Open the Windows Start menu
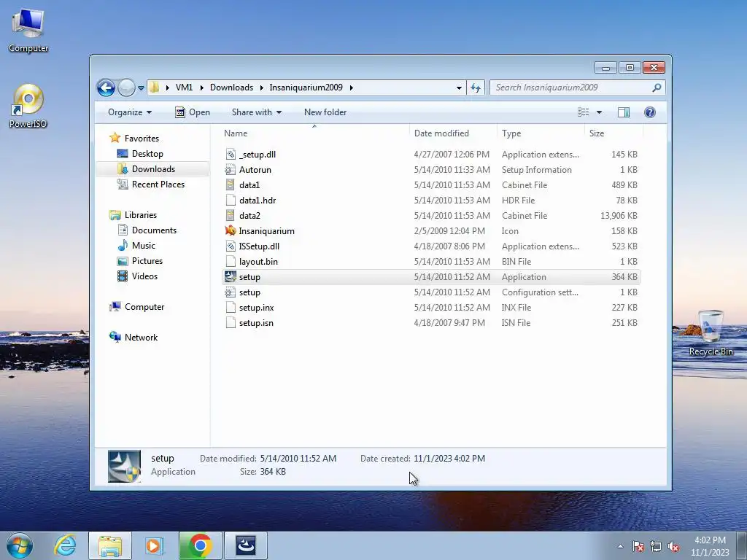Viewport: 747px width, 560px height. coord(19,545)
